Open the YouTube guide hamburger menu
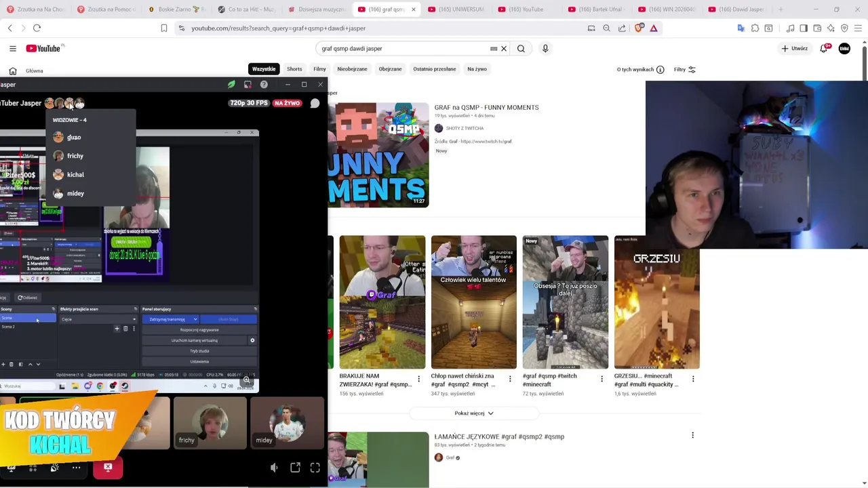 13,48
